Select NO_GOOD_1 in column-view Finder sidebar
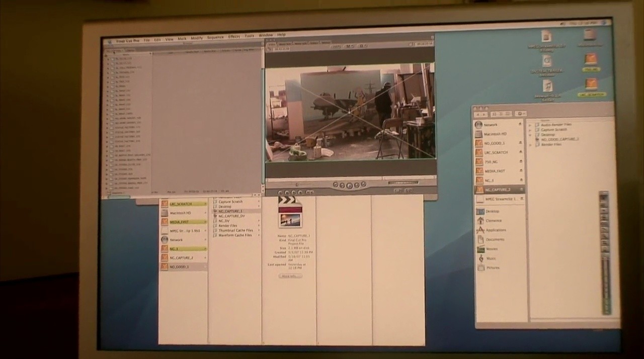 [184, 266]
